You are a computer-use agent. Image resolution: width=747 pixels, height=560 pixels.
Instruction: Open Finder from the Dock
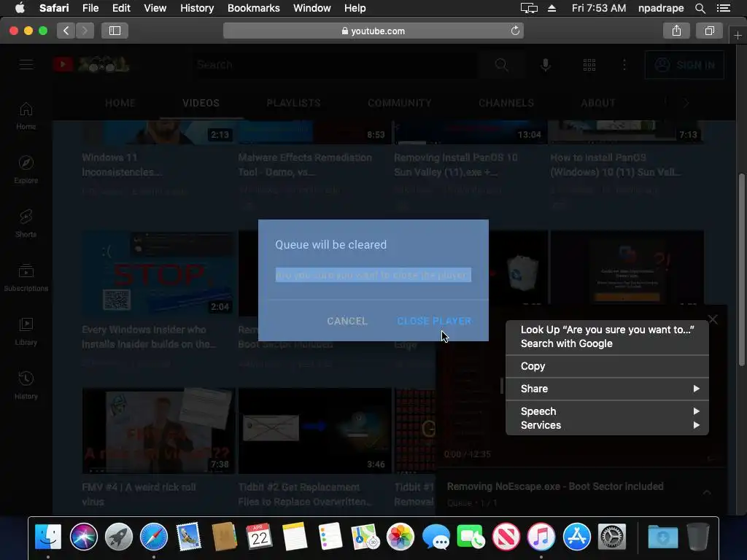coord(48,537)
